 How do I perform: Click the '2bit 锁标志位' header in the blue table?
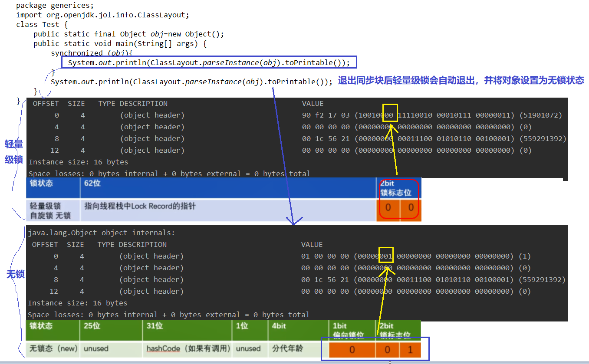398,188
